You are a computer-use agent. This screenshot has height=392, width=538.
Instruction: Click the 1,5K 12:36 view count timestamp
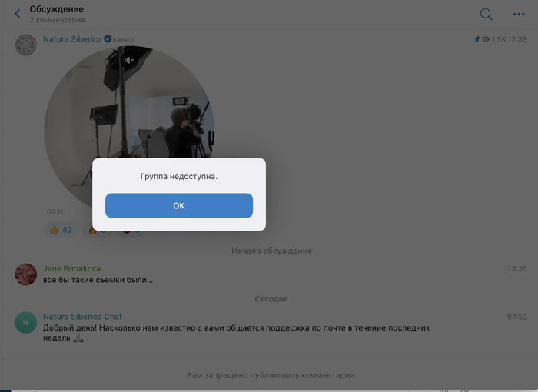pos(509,39)
